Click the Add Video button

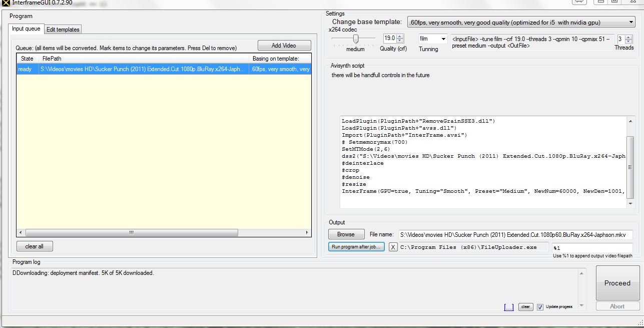pos(284,46)
